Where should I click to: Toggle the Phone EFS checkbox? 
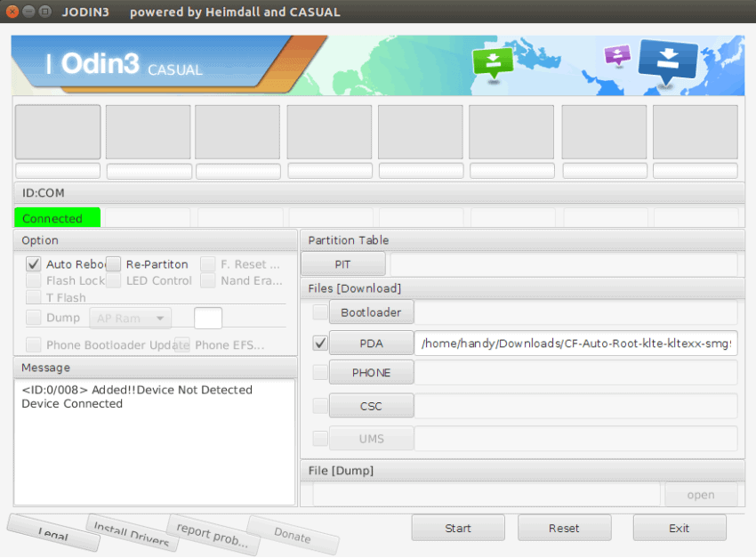coord(181,344)
